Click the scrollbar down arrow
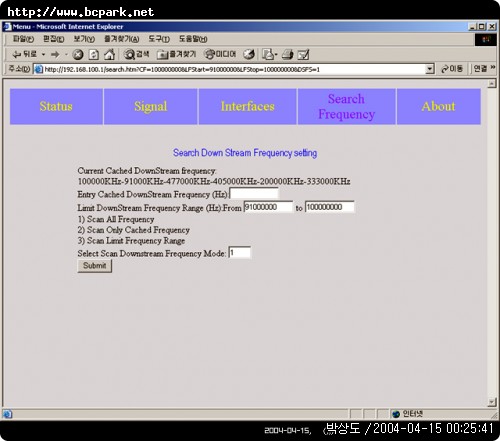Image resolution: width=500 pixels, height=441 pixels. pos(492,402)
